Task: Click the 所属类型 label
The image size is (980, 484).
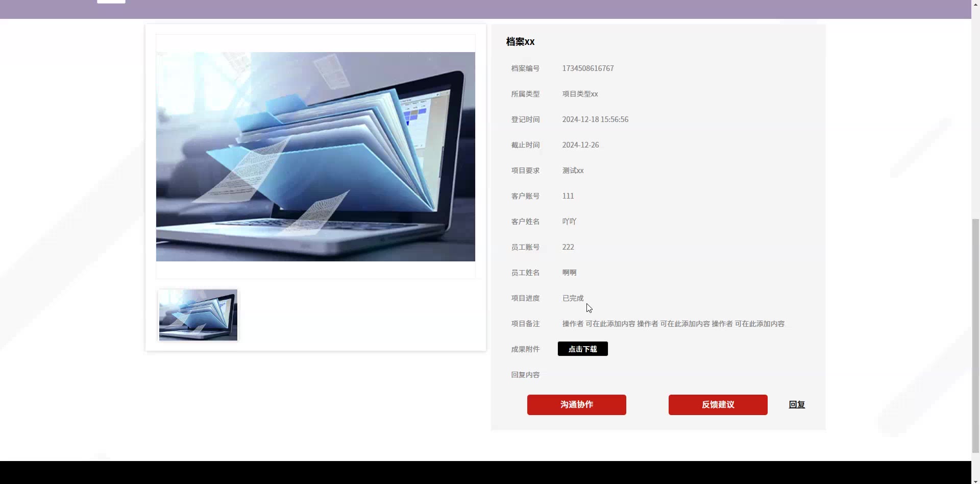Action: coord(525,94)
